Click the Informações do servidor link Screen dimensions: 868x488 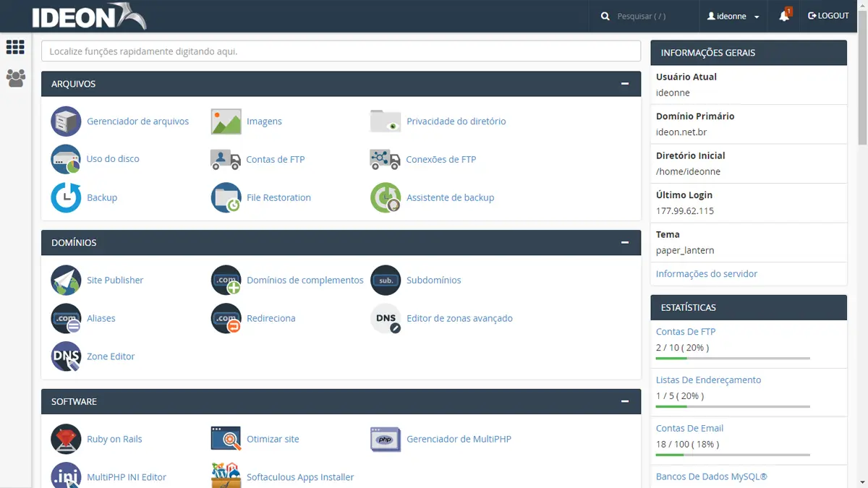[706, 273]
